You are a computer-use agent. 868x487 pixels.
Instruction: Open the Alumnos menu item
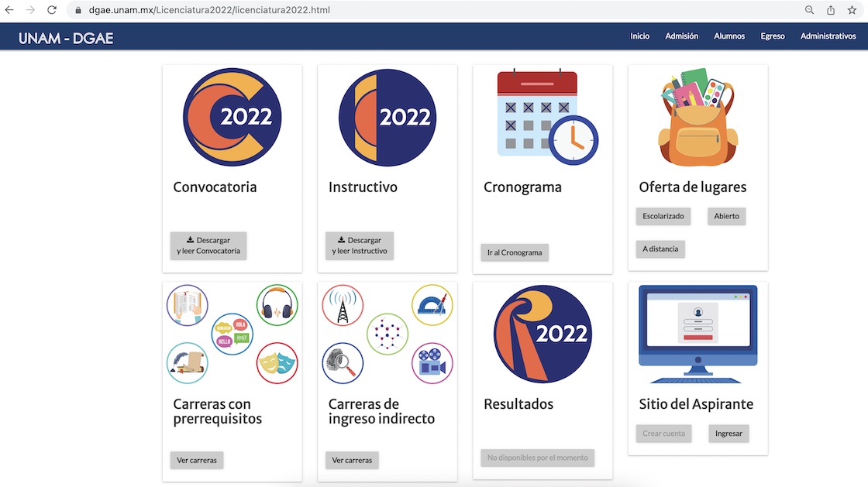pyautogui.click(x=729, y=36)
